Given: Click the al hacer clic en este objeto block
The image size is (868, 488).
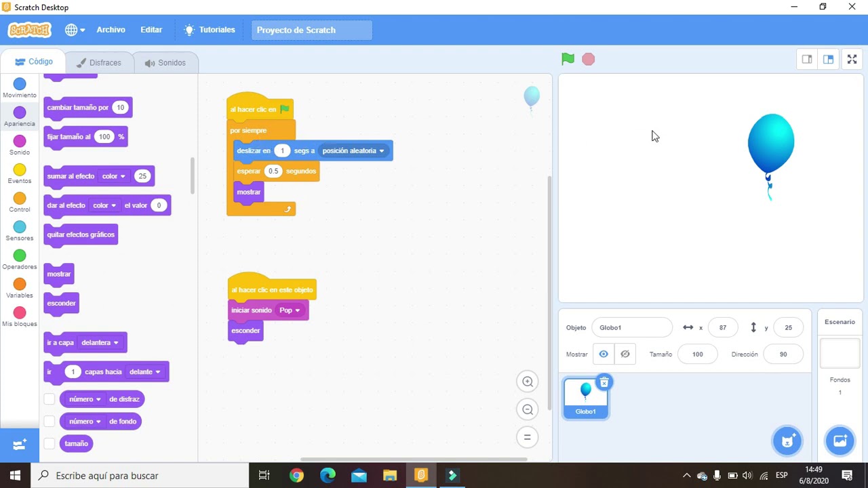Looking at the screenshot, I should tap(272, 287).
